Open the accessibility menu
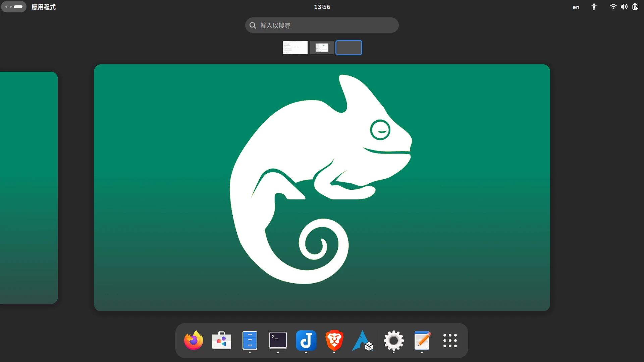This screenshot has width=644, height=362. [594, 7]
